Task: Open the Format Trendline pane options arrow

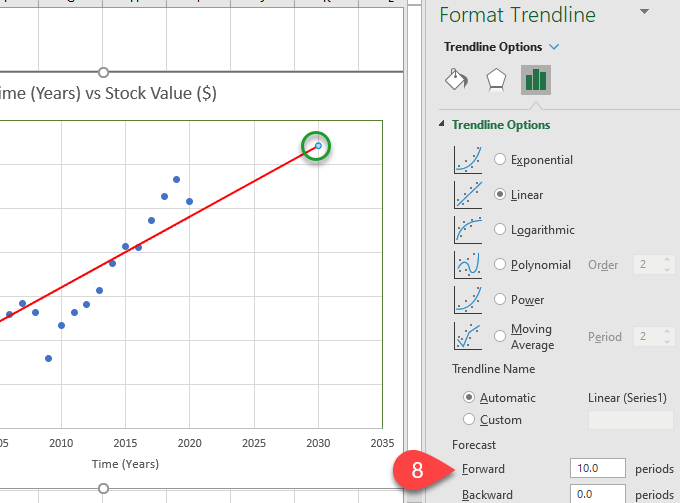Action: pos(644,12)
